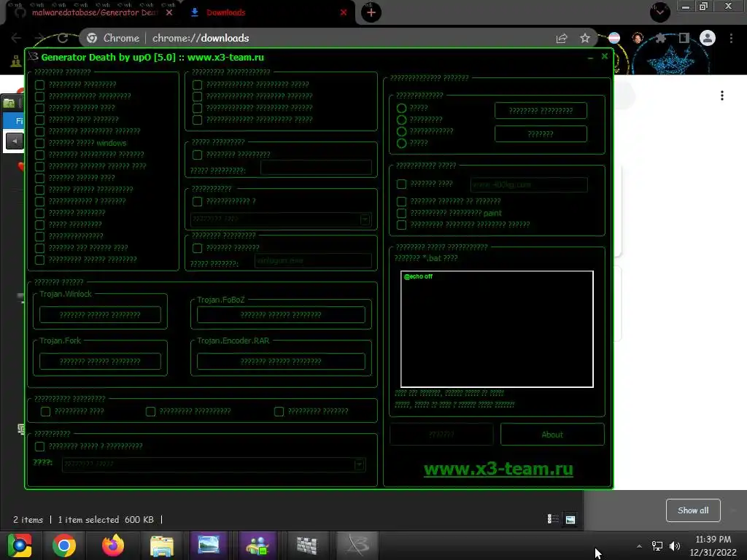Open the downloads page three-dot menu
Viewport: 747px width, 560px height.
point(722,96)
